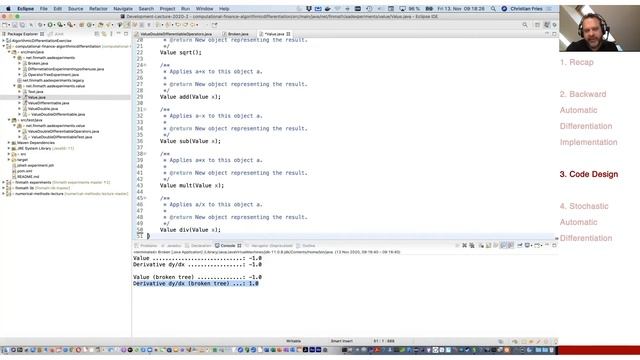The image size is (640, 360).
Task: Switch to ValueDoubleDifferentiableOperators.java editor tab
Action: tap(174, 34)
